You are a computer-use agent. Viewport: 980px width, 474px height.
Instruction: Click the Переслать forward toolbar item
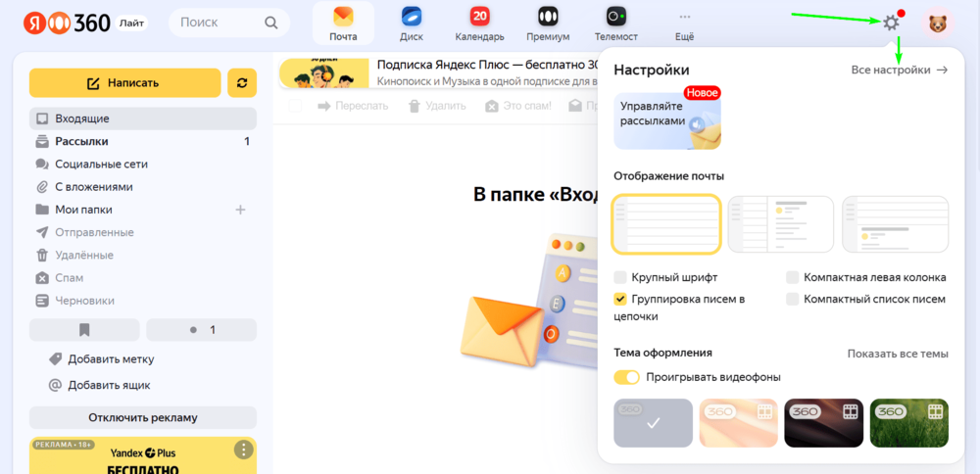tap(353, 106)
